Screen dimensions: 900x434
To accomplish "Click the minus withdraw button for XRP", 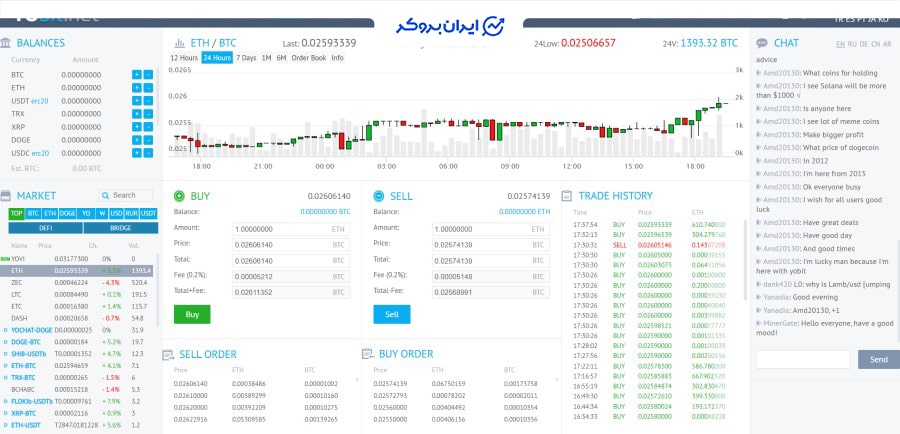I will [148, 127].
